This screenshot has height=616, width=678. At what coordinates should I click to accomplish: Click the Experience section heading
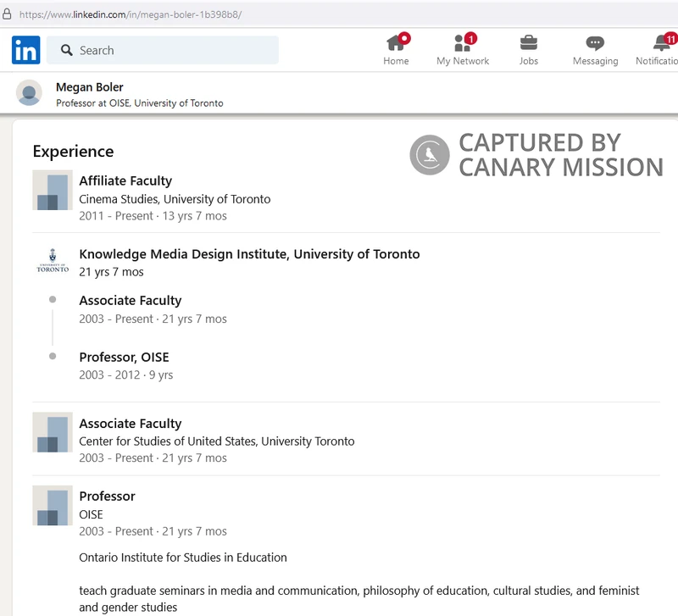pyautogui.click(x=73, y=152)
